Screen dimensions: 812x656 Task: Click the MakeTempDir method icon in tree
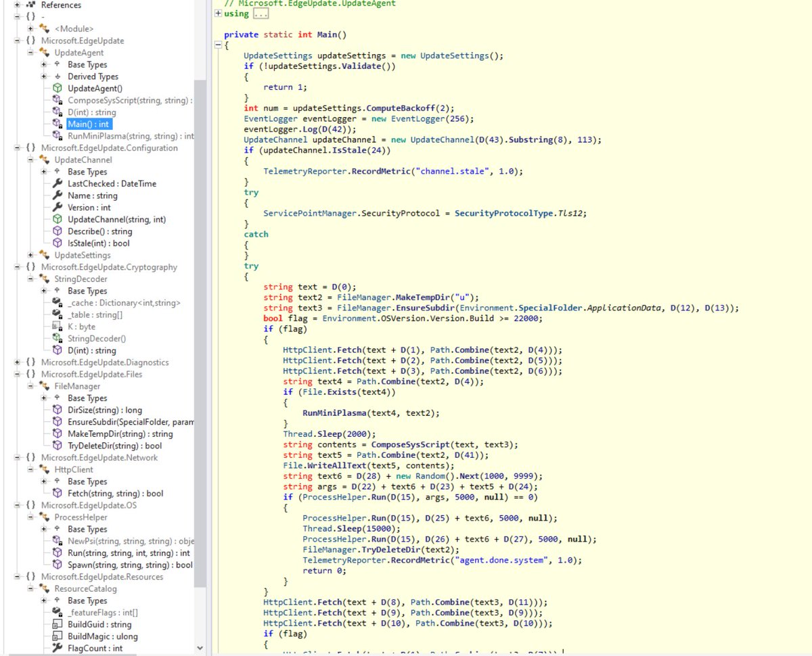(58, 434)
